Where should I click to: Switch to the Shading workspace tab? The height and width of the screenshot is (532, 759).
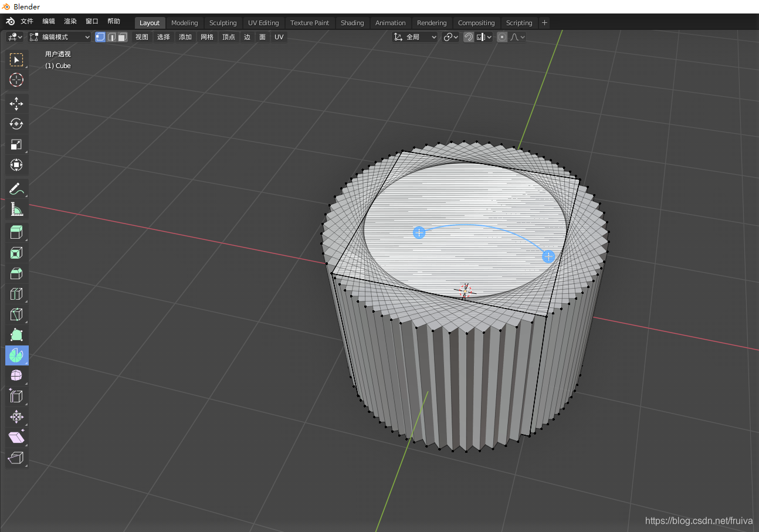tap(352, 23)
